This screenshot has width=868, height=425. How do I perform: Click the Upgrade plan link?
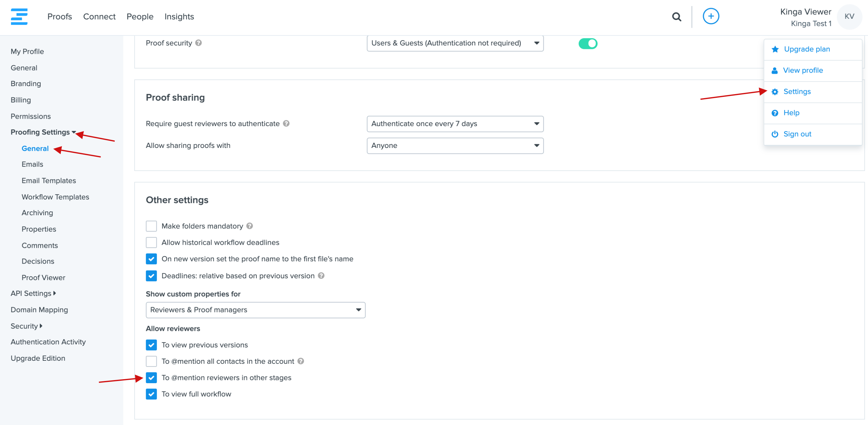[807, 49]
